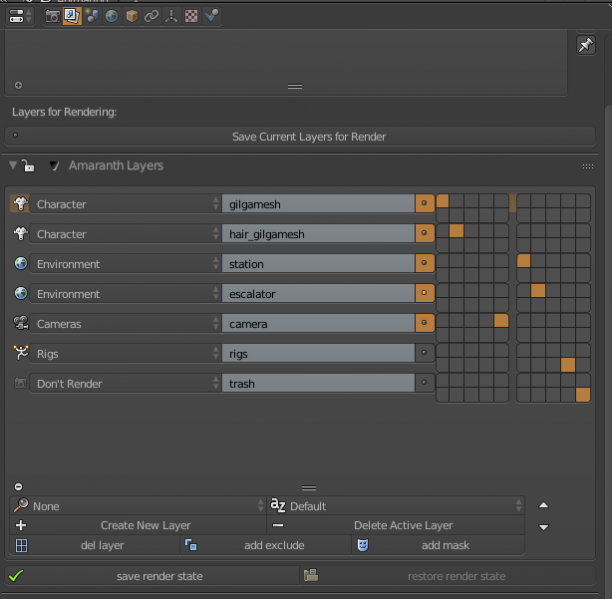The height and width of the screenshot is (599, 612).
Task: Disable render toggle for escalator layer
Action: 425,293
